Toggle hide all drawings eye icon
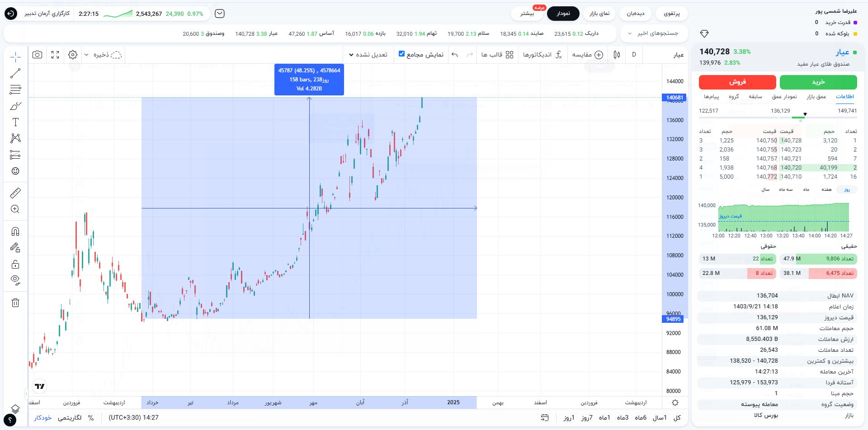 point(15,280)
